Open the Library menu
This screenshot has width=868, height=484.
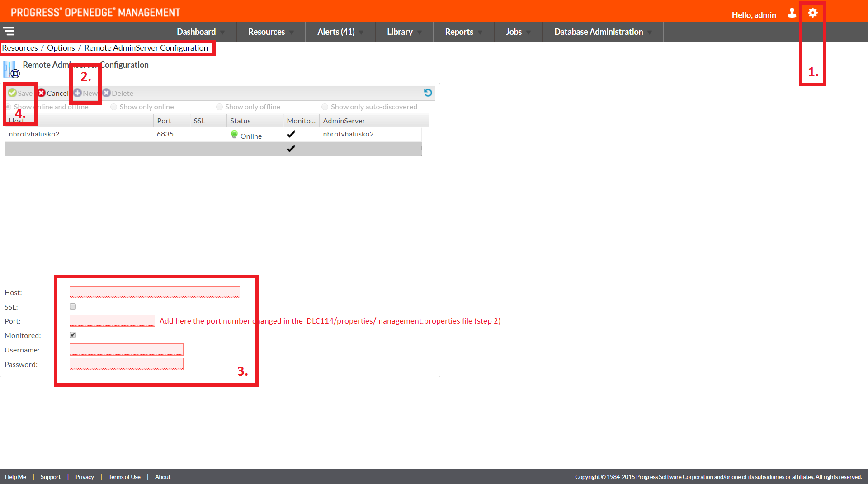pos(400,32)
